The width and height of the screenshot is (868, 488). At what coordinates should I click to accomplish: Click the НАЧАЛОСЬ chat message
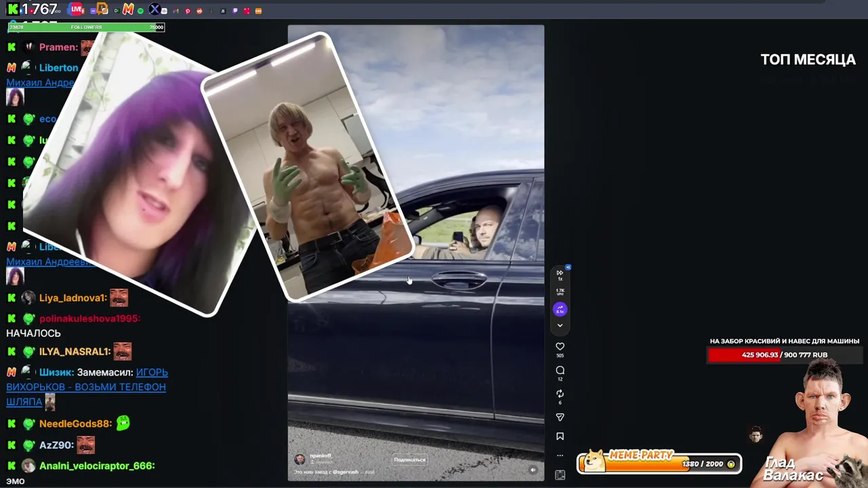point(33,333)
